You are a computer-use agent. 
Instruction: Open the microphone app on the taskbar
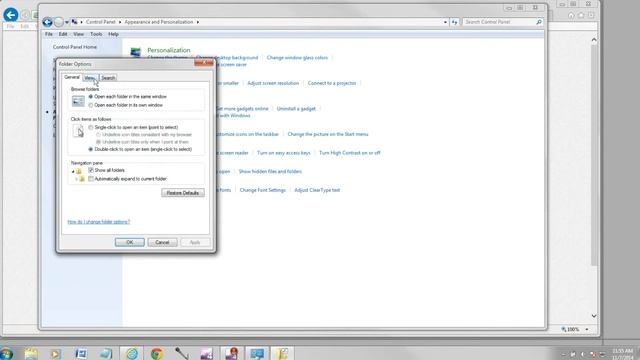182,353
